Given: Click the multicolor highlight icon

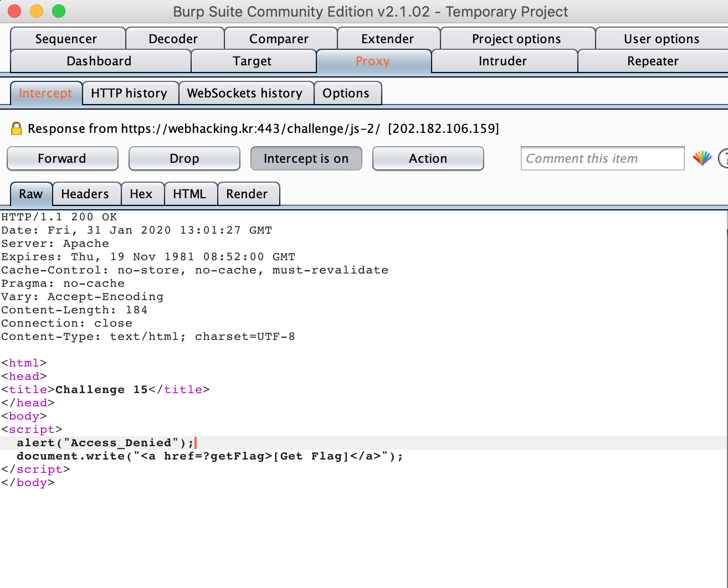Looking at the screenshot, I should point(702,158).
